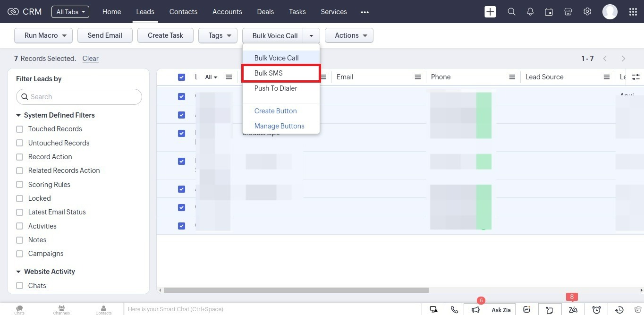The image size is (644, 315).
Task: Choose Push To Dialer option
Action: click(x=276, y=88)
